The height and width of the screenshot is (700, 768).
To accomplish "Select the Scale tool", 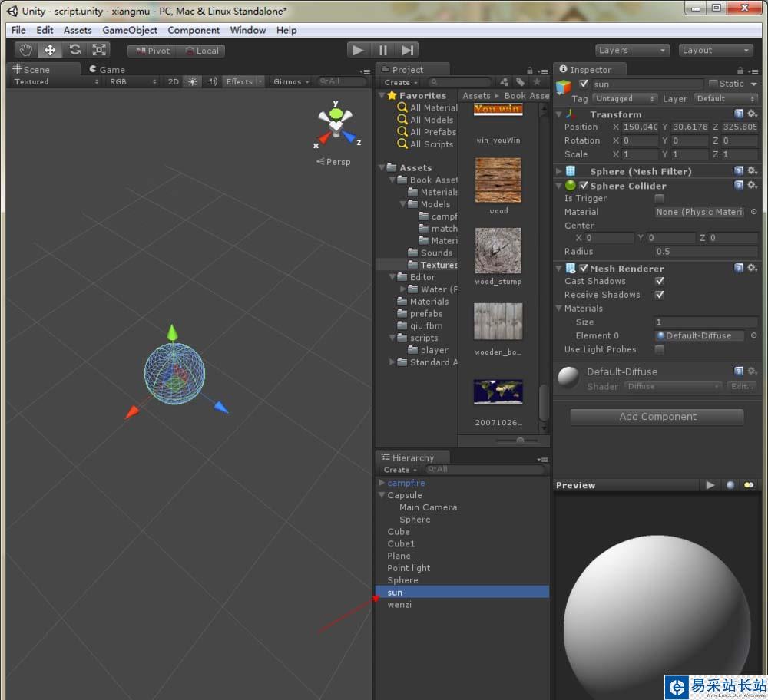I will 99,50.
